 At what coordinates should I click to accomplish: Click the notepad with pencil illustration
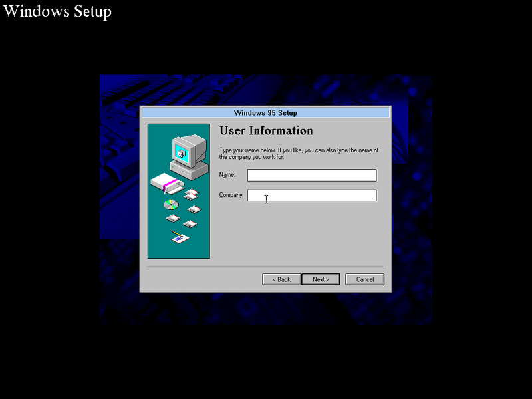[180, 237]
